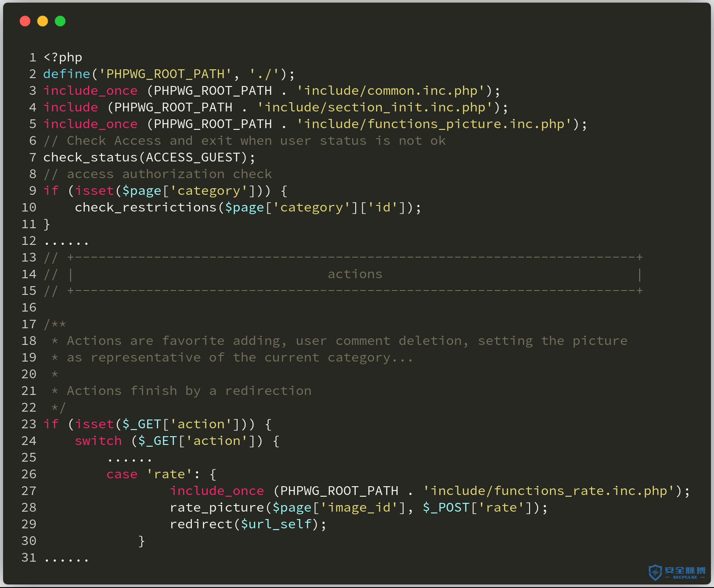
Task: Click comment 'Actions finish by a redirection'
Action: coord(189,391)
